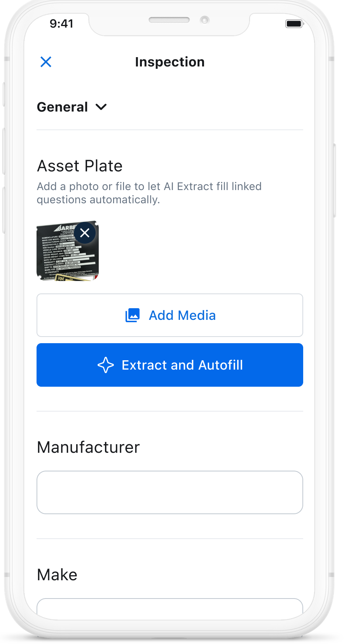344x644 pixels.
Task: Click the Extract and Autofill text label
Action: (182, 365)
